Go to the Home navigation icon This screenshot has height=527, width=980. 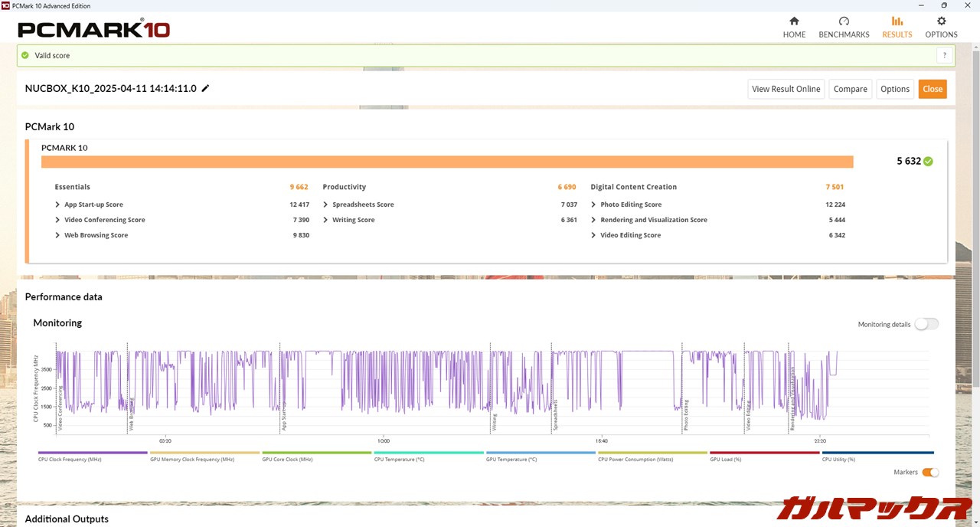794,21
